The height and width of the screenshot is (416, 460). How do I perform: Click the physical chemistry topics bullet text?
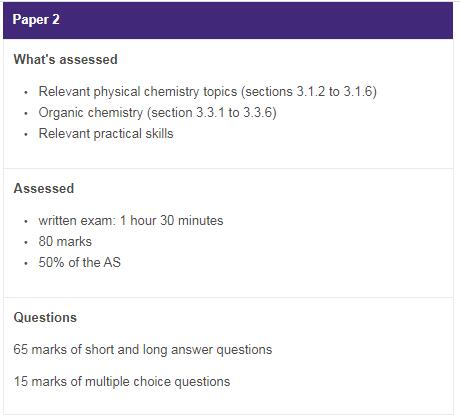pos(207,91)
